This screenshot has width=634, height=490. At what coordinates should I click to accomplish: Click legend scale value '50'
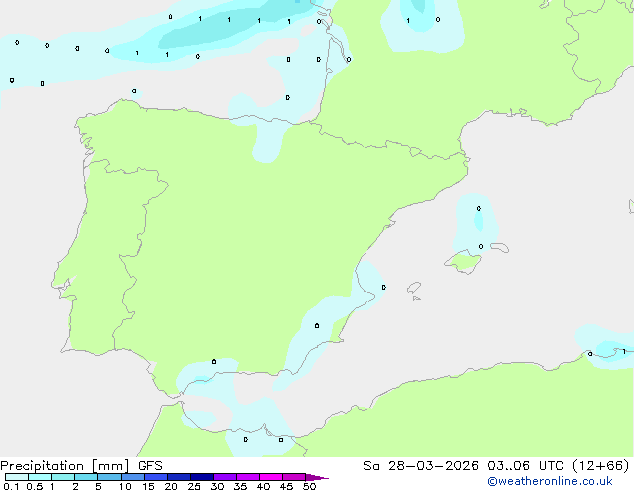[x=309, y=486]
